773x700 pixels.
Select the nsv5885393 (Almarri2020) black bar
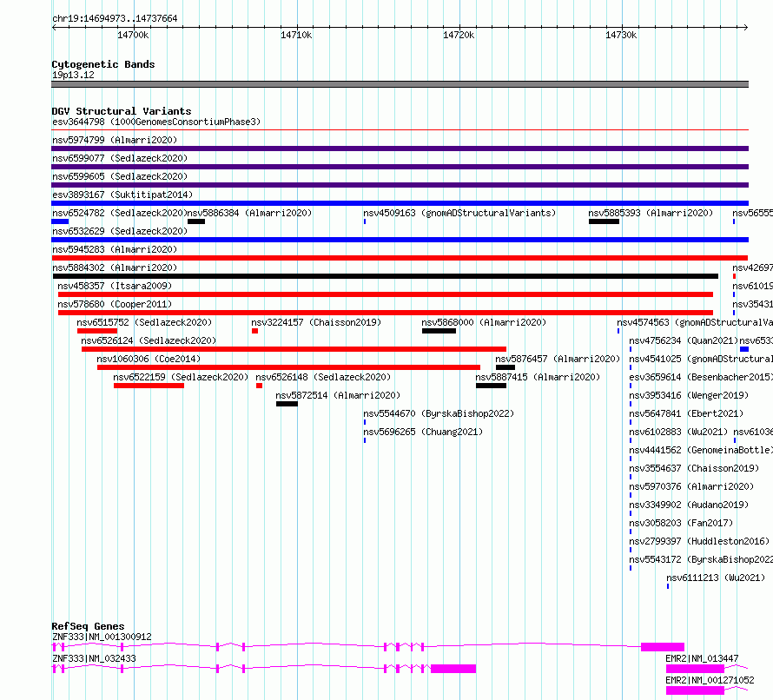click(604, 221)
